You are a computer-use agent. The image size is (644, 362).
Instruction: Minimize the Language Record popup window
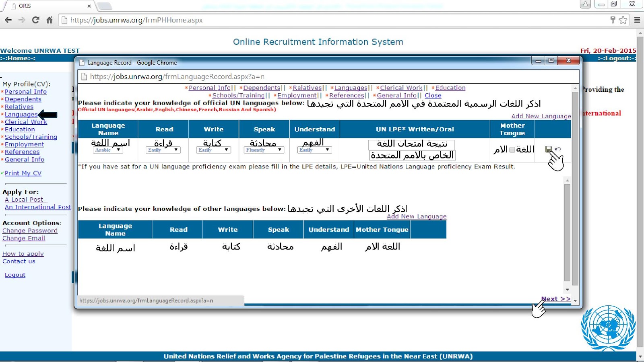click(538, 60)
